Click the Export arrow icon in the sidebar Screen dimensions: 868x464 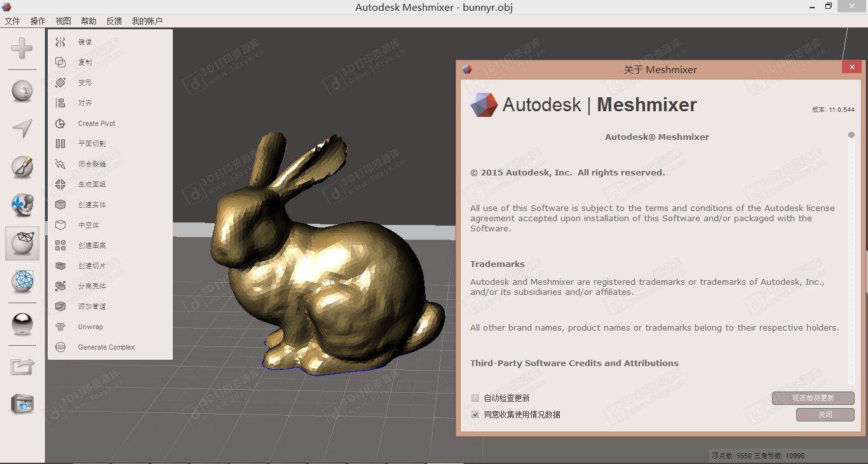point(22,366)
